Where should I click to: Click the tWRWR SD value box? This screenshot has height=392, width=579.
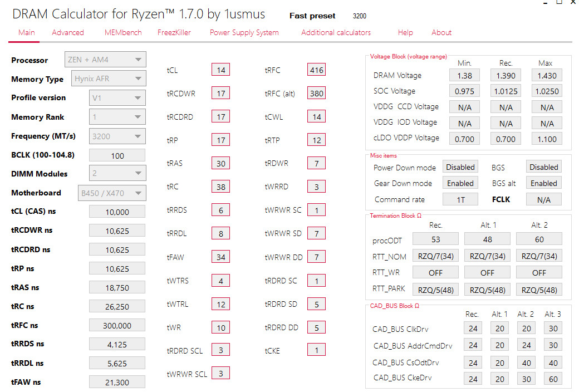click(316, 233)
